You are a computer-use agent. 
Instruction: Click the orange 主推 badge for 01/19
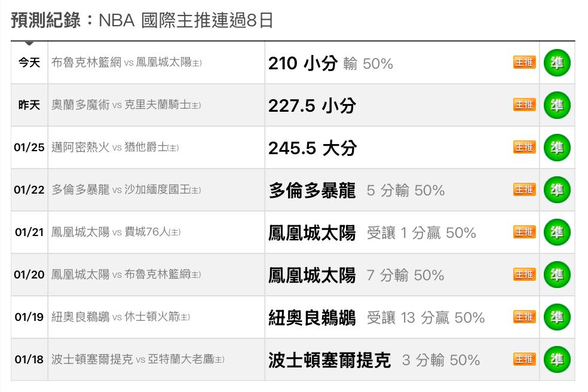pyautogui.click(x=524, y=317)
